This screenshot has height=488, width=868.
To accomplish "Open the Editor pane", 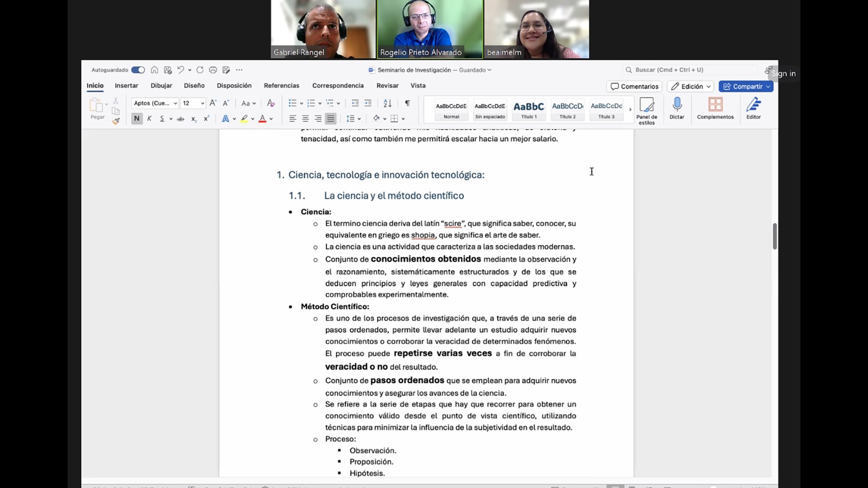I will pyautogui.click(x=754, y=108).
